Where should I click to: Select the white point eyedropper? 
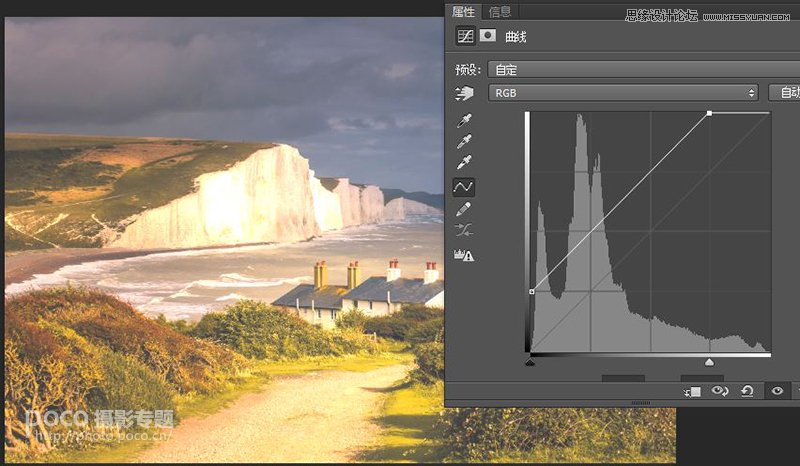(464, 163)
